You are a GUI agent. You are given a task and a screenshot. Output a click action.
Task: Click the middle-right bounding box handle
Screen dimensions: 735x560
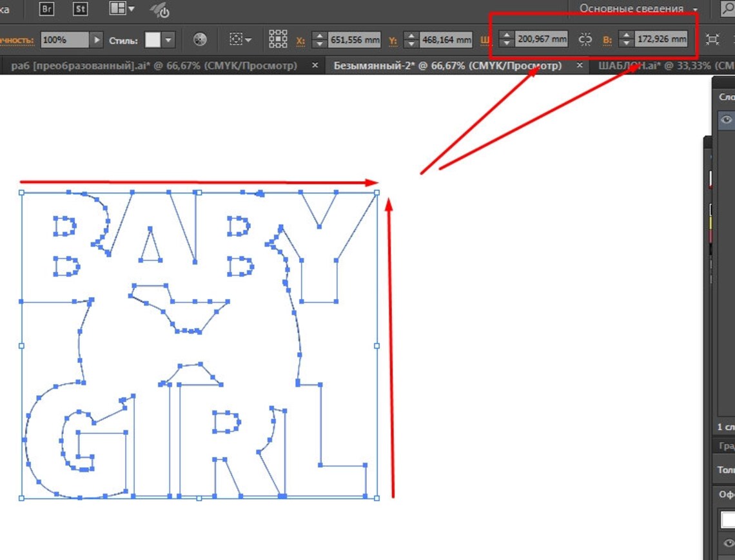(377, 346)
